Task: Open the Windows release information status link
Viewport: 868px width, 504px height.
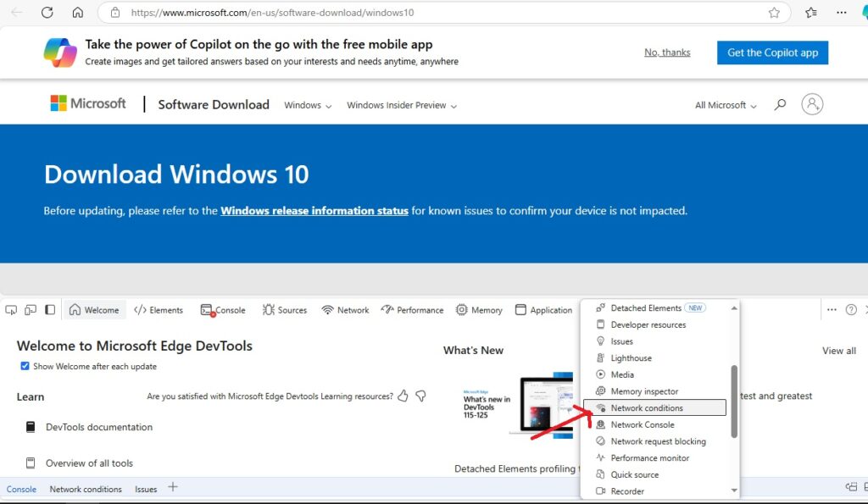Action: coord(314,211)
